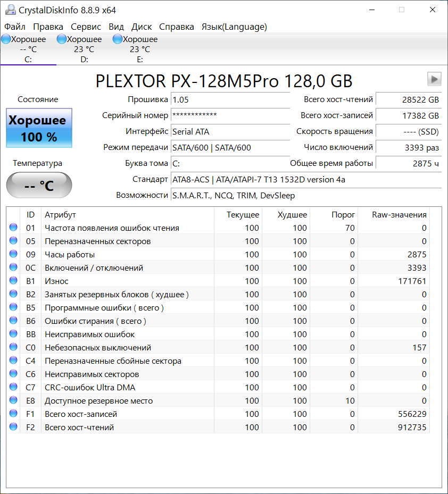Select row Доступное резервное место

coord(218,400)
